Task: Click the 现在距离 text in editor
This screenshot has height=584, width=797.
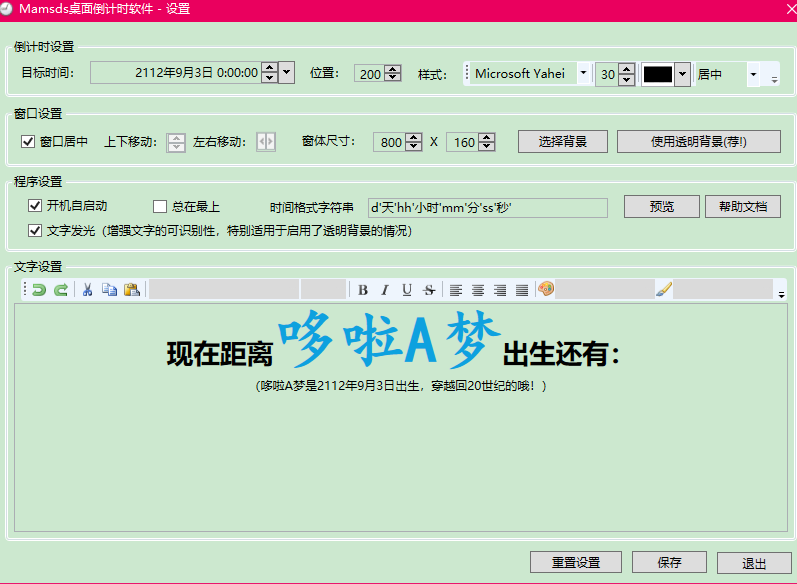Action: 220,354
